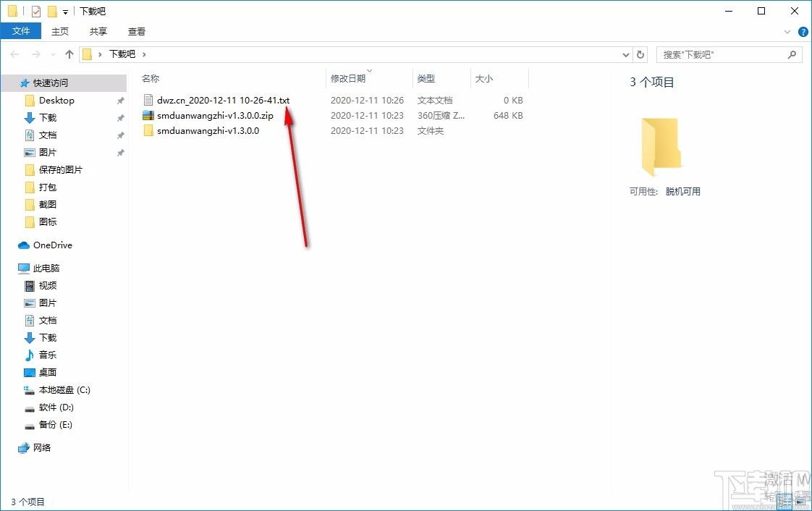
Task: Click the quick access Properties checkmark icon
Action: point(35,11)
